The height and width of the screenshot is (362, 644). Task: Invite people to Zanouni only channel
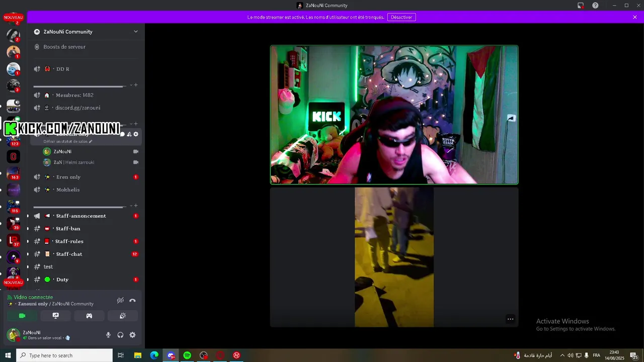129,134
